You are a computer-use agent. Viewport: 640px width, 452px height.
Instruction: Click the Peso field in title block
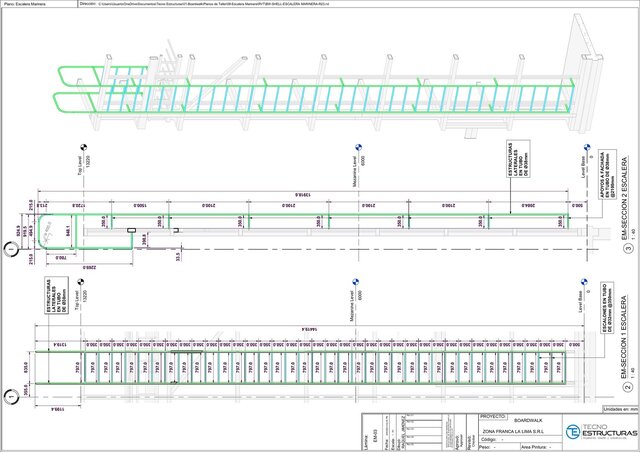(499, 447)
